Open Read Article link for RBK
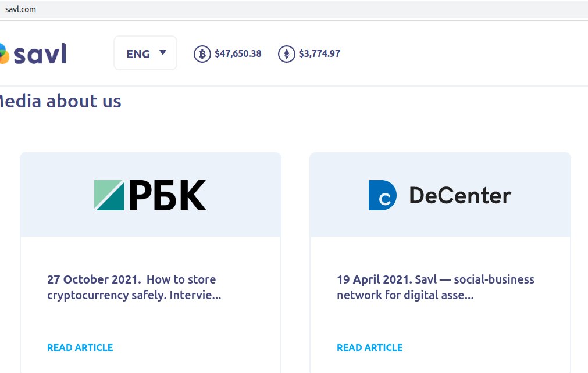588x373 pixels. 80,347
